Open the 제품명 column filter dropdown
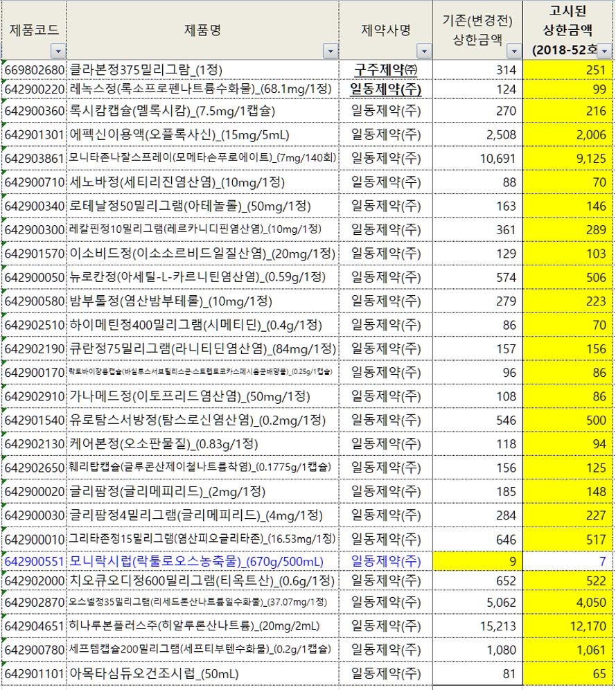616x690 pixels. 331,51
